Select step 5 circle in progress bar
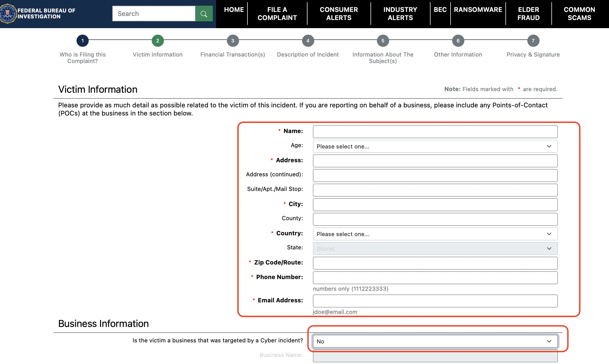 click(383, 41)
